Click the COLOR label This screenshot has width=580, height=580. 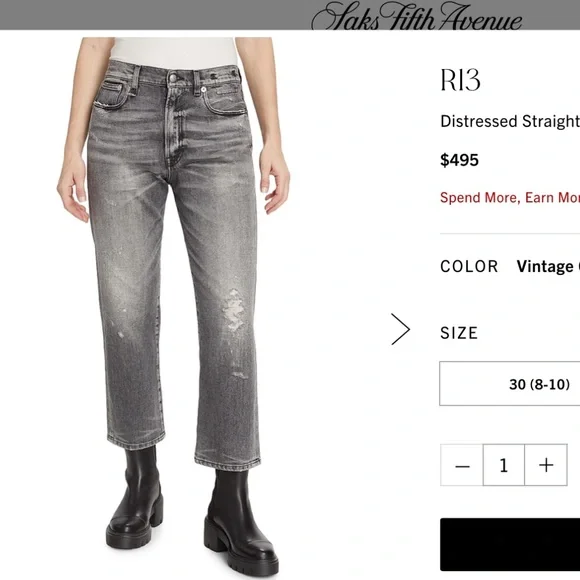pos(469,267)
